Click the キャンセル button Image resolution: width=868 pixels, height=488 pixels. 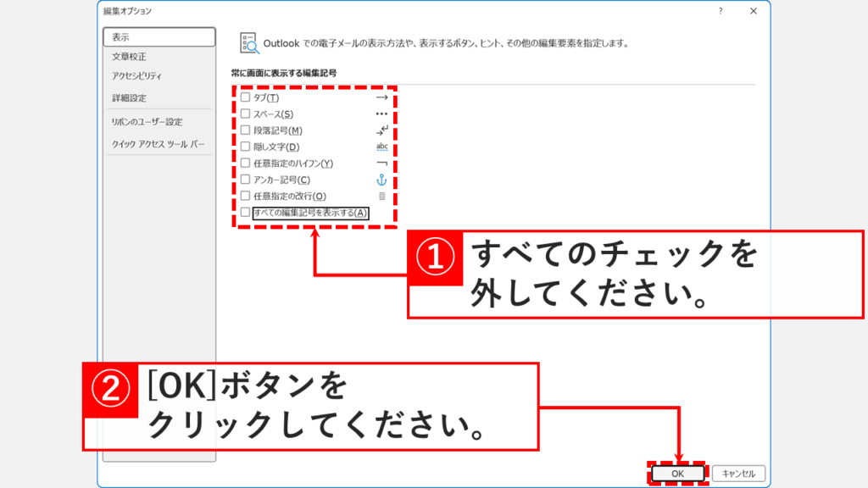point(737,474)
